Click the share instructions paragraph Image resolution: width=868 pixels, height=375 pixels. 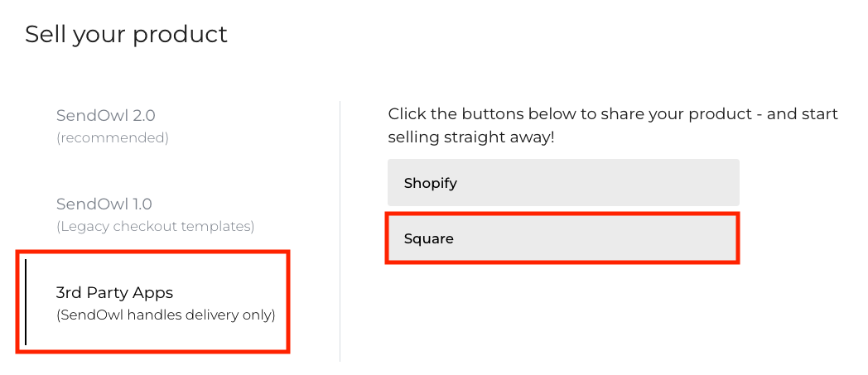point(613,125)
